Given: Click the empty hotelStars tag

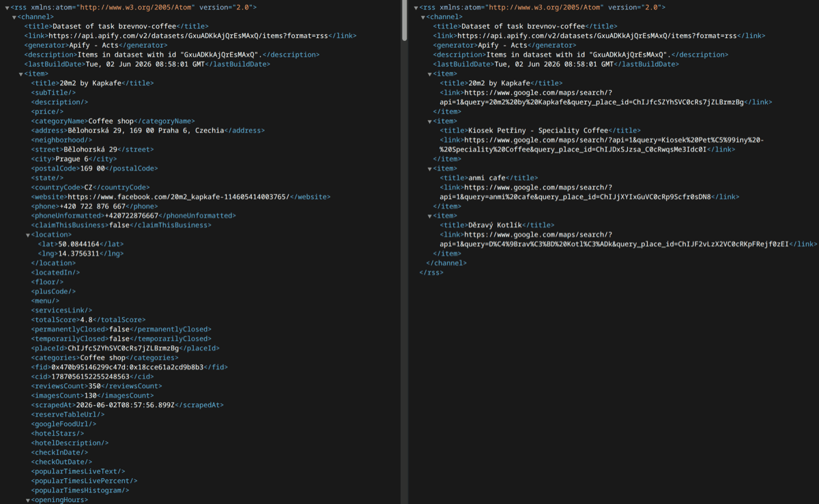Looking at the screenshot, I should tap(58, 434).
